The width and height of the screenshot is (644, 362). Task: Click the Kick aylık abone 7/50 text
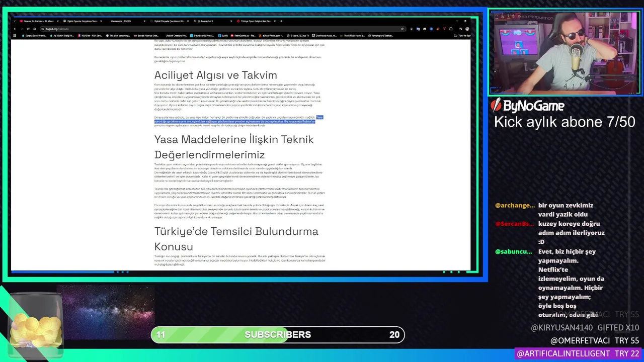565,122
